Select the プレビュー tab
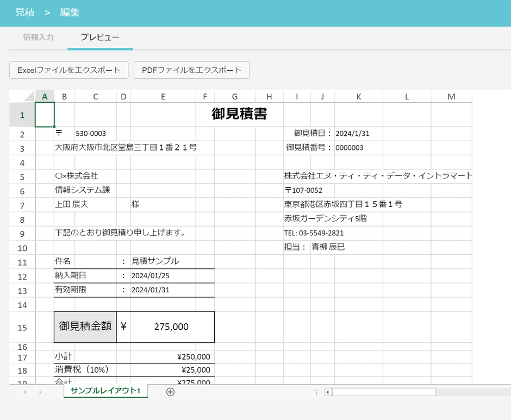The width and height of the screenshot is (511, 420). click(x=99, y=37)
